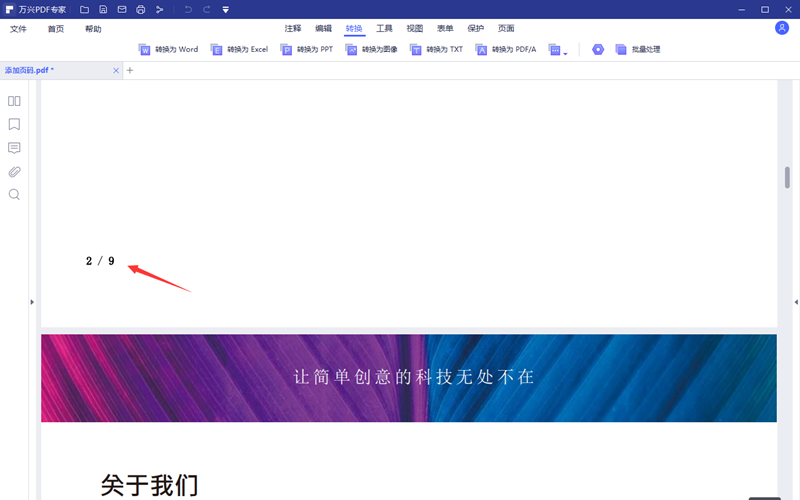Open the attachments paperclip panel
This screenshot has width=800, height=500.
[x=14, y=172]
